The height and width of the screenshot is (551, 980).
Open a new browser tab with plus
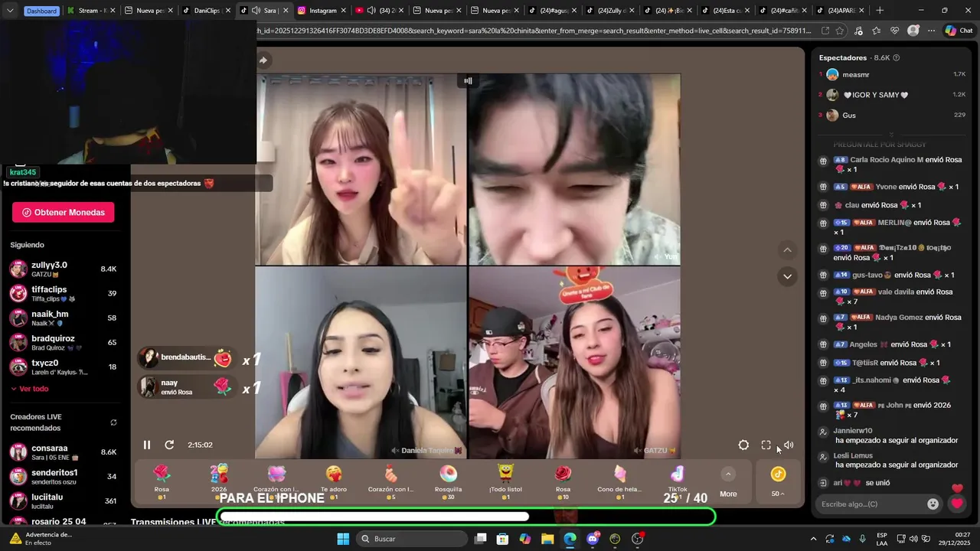(880, 11)
